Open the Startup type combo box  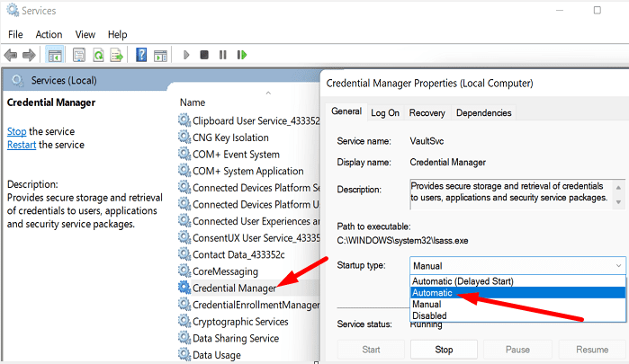click(x=517, y=266)
